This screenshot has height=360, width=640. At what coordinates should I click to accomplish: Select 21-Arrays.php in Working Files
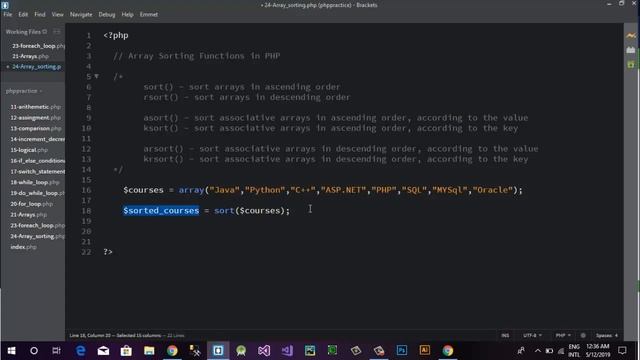(30, 56)
